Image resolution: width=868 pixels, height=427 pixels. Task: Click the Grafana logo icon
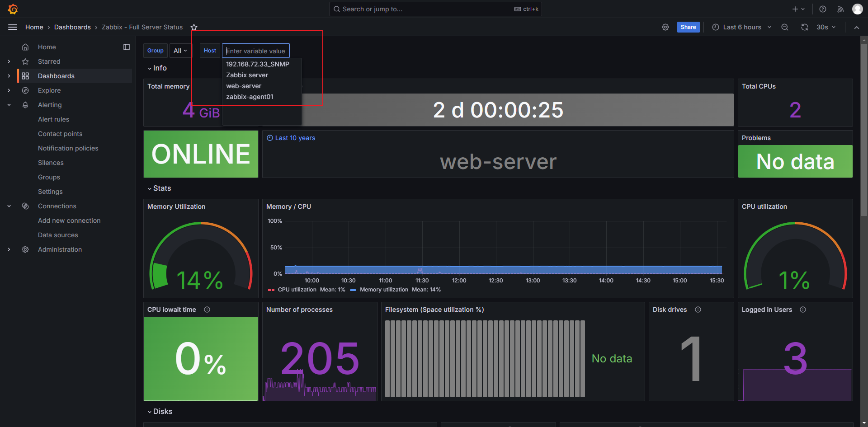(x=13, y=9)
